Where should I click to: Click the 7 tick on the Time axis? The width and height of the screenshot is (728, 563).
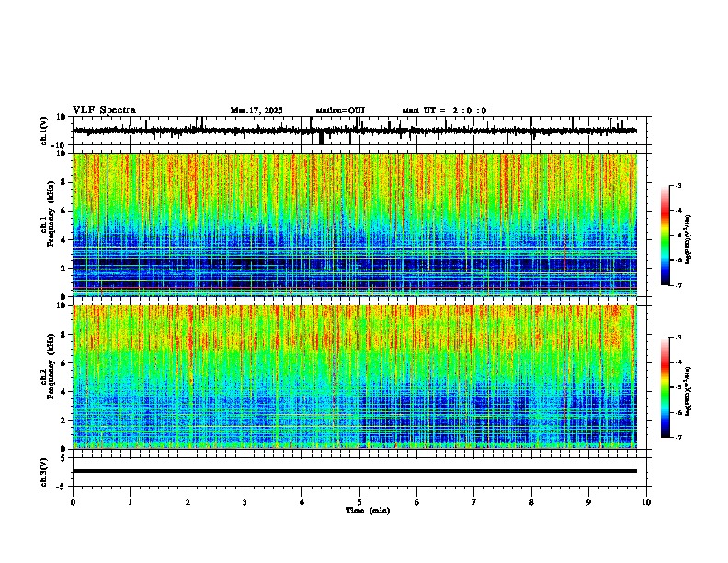(474, 502)
